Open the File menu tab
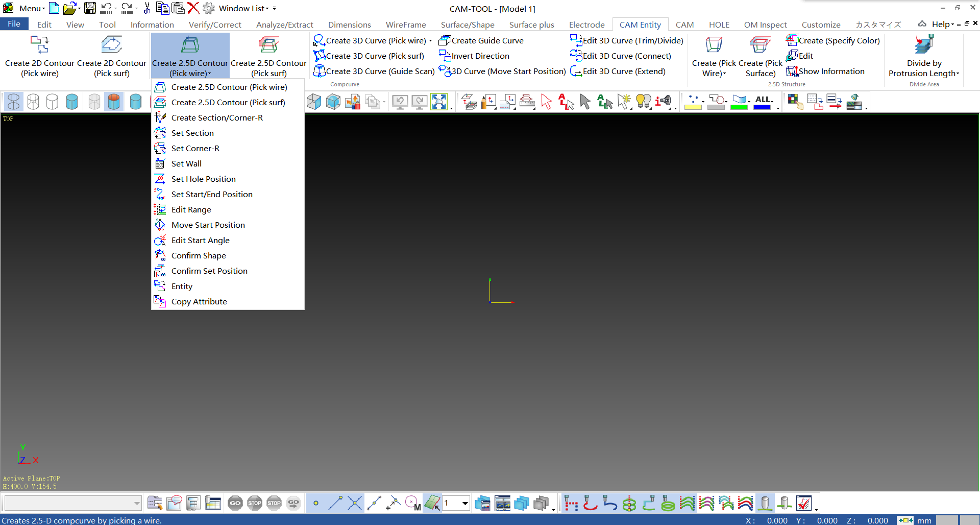Screen dimensions: 980x525 14,24
